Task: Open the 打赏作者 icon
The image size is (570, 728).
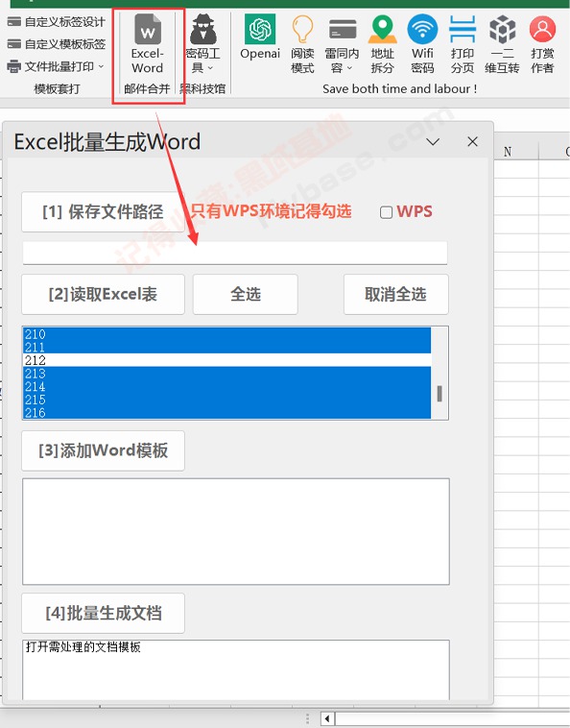Action: tap(542, 44)
